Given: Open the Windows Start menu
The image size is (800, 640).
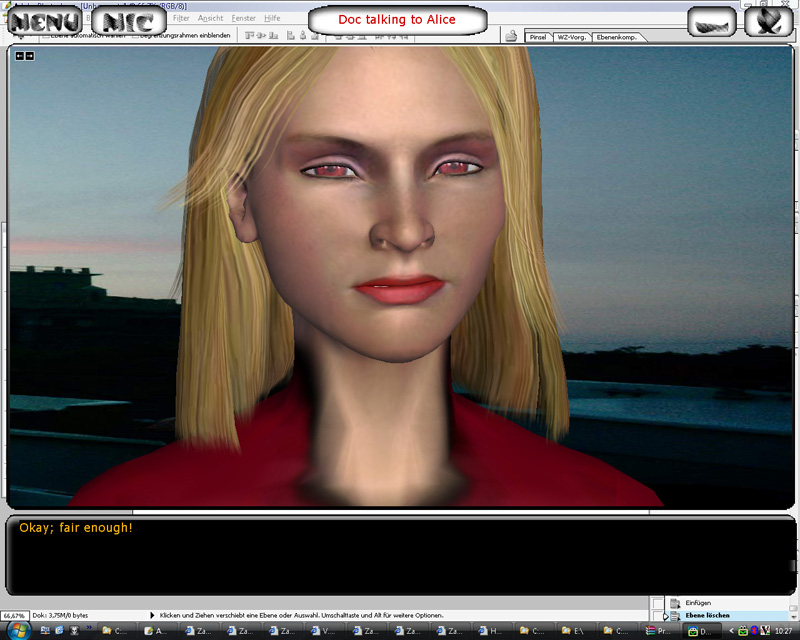Looking at the screenshot, I should point(18,631).
